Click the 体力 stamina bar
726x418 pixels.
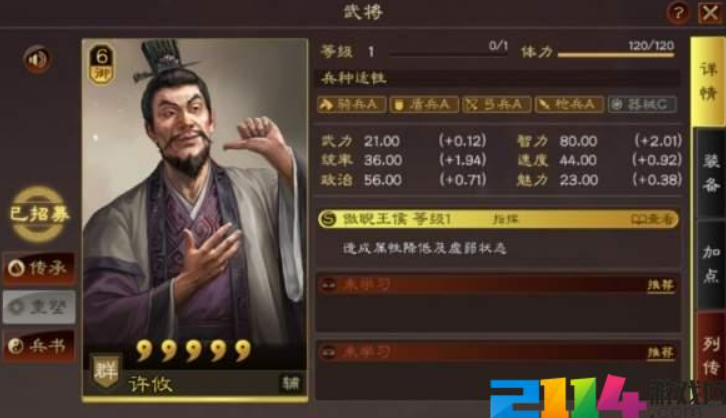pyautogui.click(x=616, y=55)
